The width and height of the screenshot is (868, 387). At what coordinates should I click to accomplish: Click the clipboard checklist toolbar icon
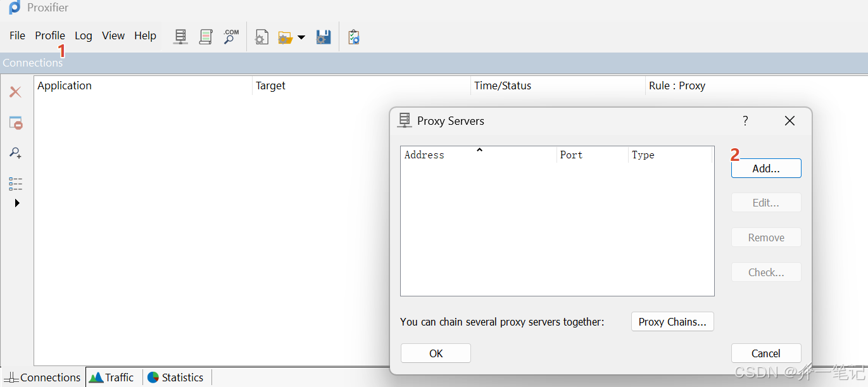[x=354, y=37]
